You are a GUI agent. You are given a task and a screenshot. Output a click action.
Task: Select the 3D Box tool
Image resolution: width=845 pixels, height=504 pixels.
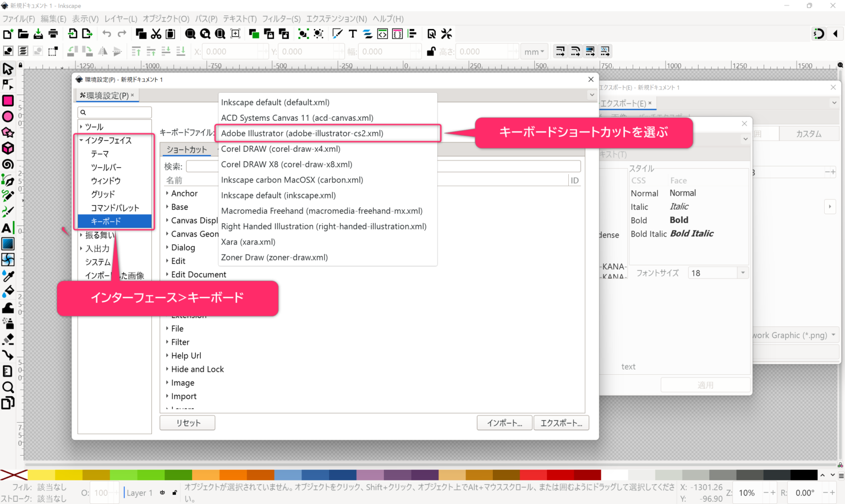click(8, 147)
